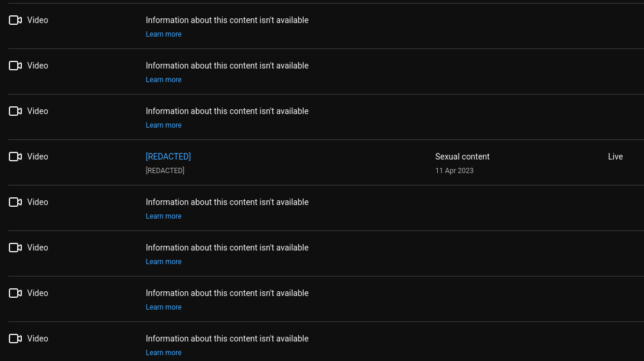Follow the Learn more link in the sixth row
This screenshot has width=644, height=361.
(x=164, y=262)
